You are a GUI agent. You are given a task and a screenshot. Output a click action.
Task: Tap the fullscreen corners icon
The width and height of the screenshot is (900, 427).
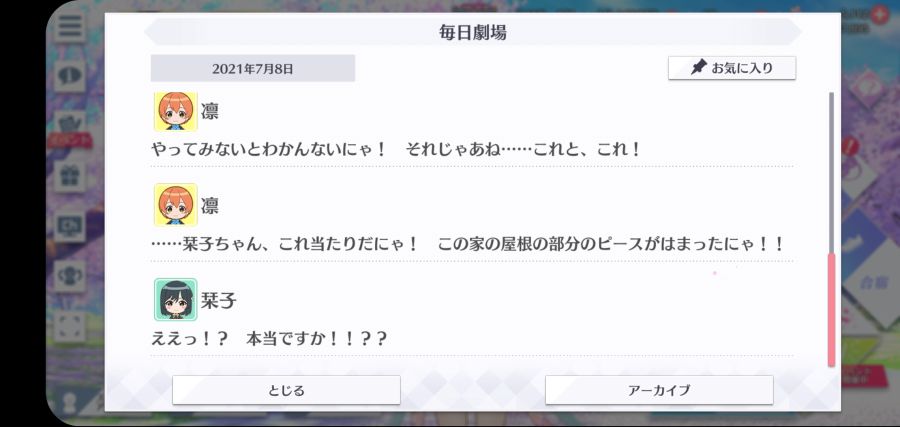click(71, 326)
